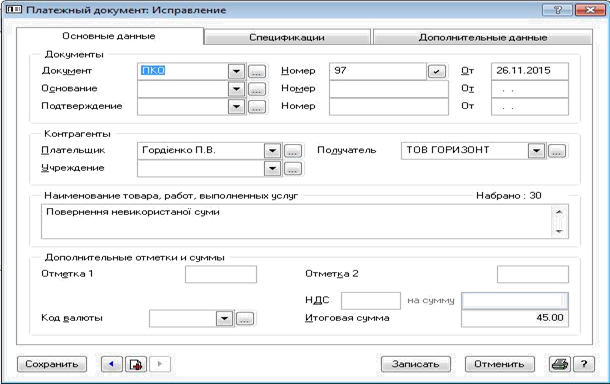This screenshot has width=610, height=384.
Task: Click scroll down arrow in description text area
Action: 559,231
